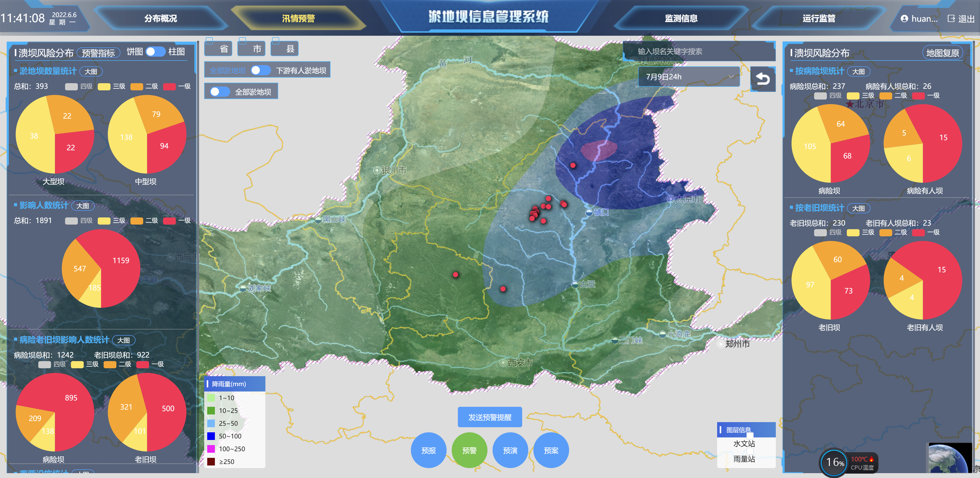The width and height of the screenshot is (980, 478).
Task: Open the 分布概况 tab
Action: pos(161,18)
